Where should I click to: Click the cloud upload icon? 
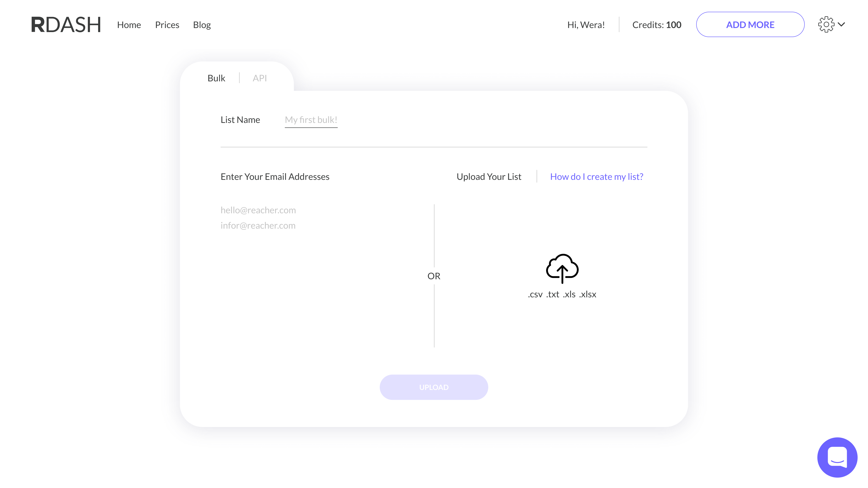coord(562,268)
